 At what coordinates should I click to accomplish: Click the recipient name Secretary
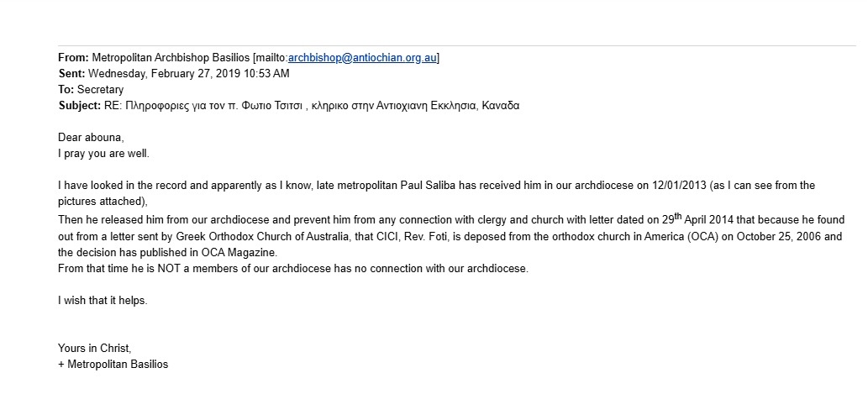pos(100,90)
